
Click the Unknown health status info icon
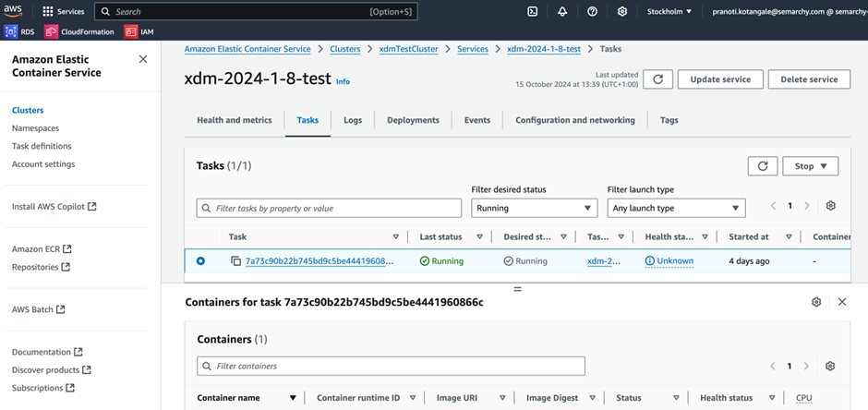[650, 261]
